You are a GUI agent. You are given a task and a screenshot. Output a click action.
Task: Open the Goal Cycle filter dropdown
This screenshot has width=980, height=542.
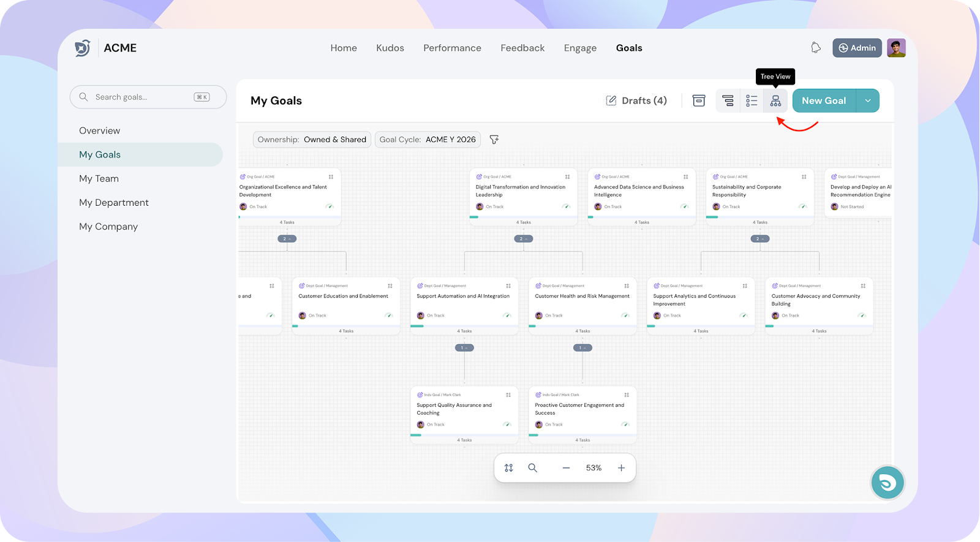point(428,140)
